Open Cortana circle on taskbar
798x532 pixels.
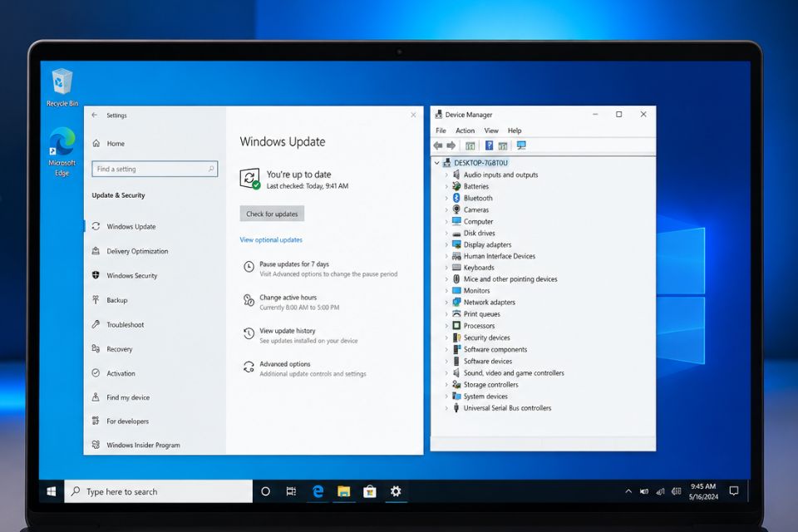coord(265,491)
